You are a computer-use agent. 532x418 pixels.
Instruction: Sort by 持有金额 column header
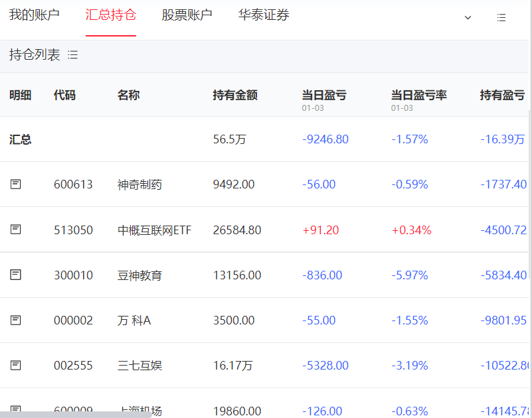[x=235, y=96]
